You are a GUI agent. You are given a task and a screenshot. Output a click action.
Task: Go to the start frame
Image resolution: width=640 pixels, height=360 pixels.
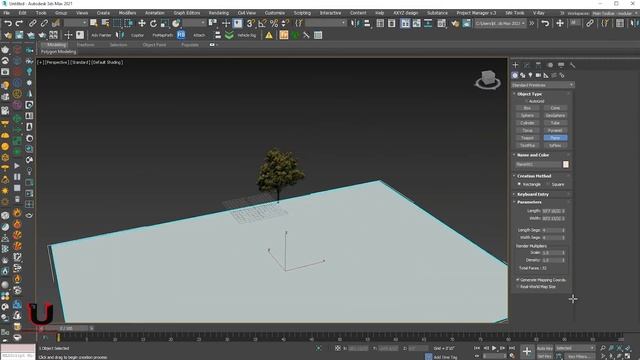coord(476,348)
